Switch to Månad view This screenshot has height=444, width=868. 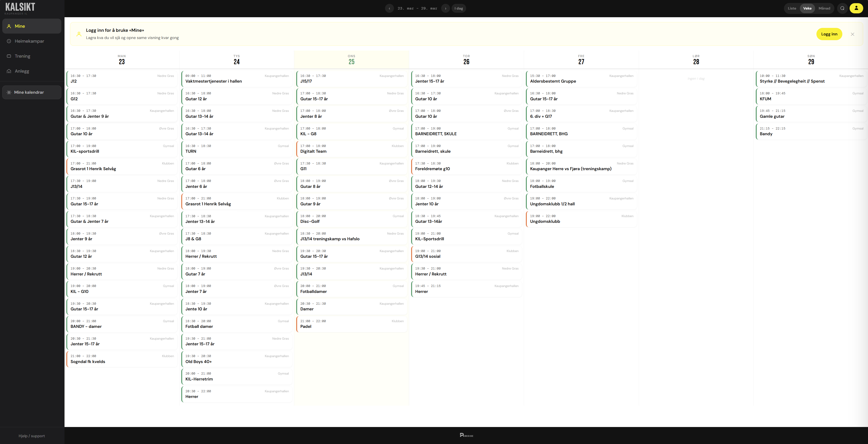825,8
